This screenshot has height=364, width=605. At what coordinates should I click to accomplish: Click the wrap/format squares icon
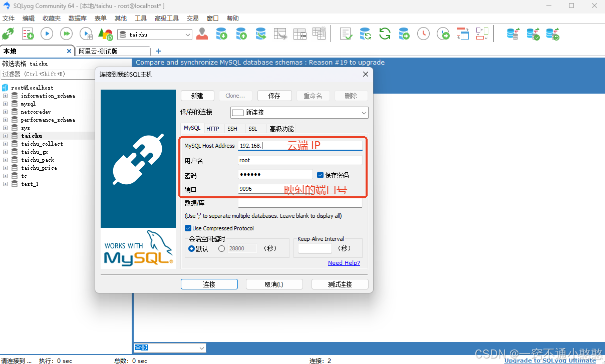click(482, 34)
